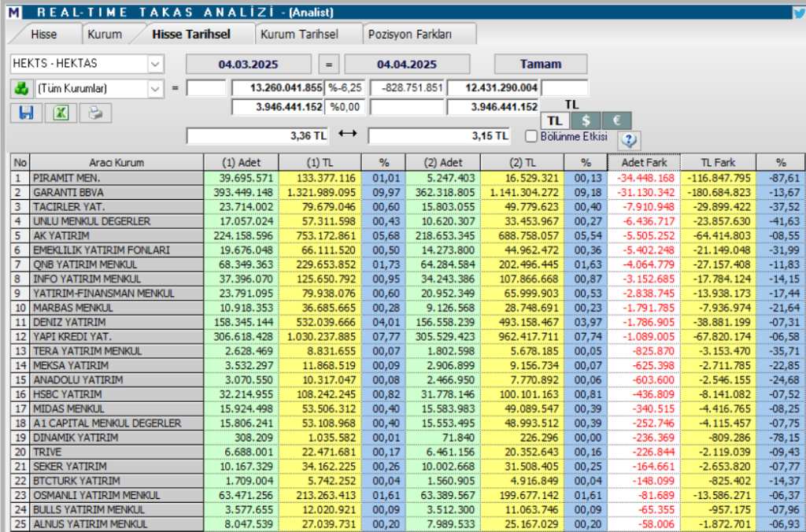Viewport: 806px width, 532px height.
Task: Click the 04.03.2025 start date button
Action: pos(248,65)
